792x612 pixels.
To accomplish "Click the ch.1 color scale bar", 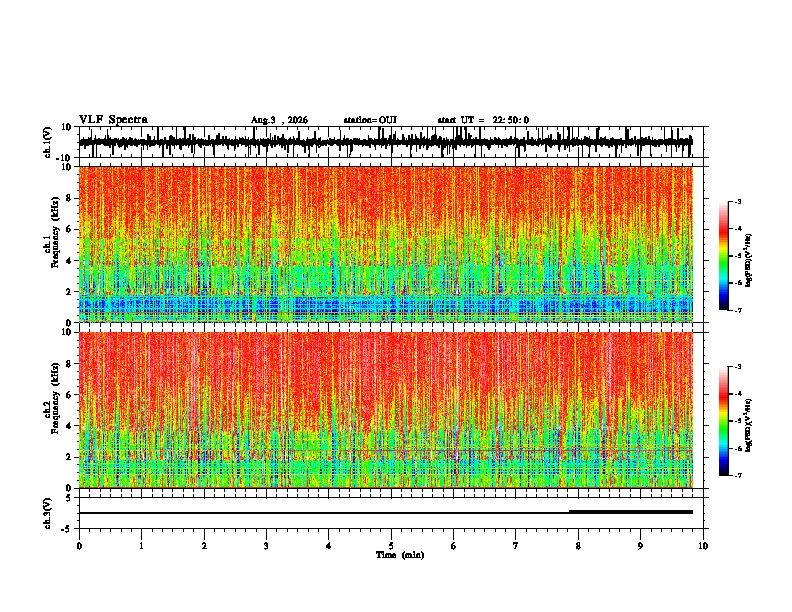I will coord(723,256).
